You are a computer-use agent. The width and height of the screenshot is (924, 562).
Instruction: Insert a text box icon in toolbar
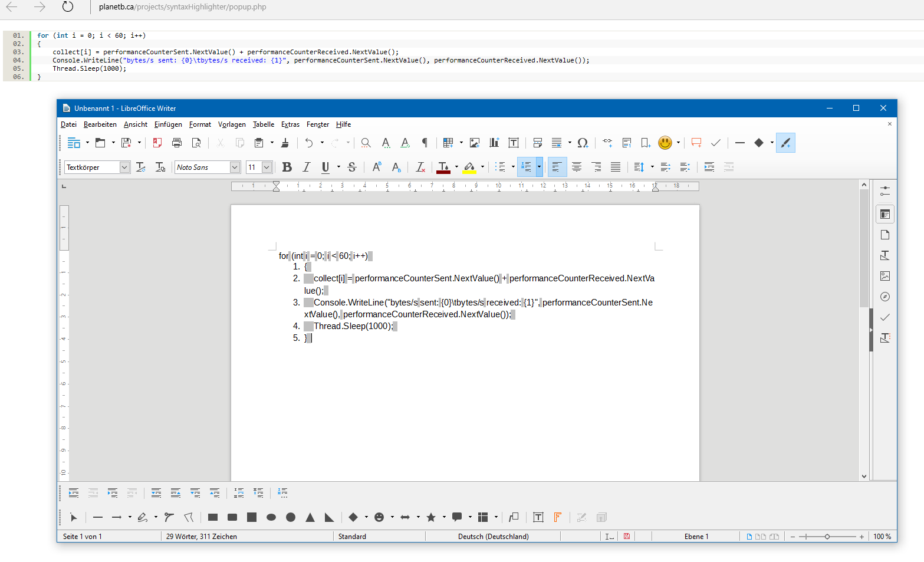pyautogui.click(x=514, y=143)
